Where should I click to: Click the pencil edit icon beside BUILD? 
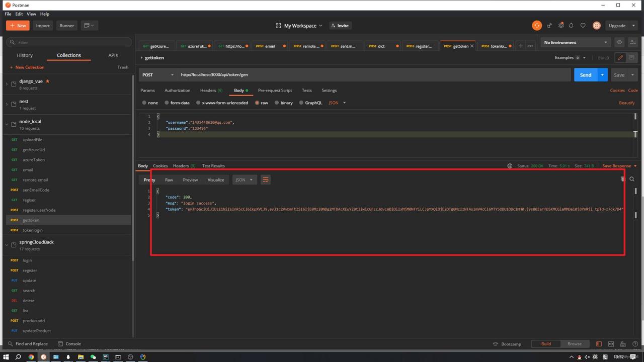click(620, 58)
